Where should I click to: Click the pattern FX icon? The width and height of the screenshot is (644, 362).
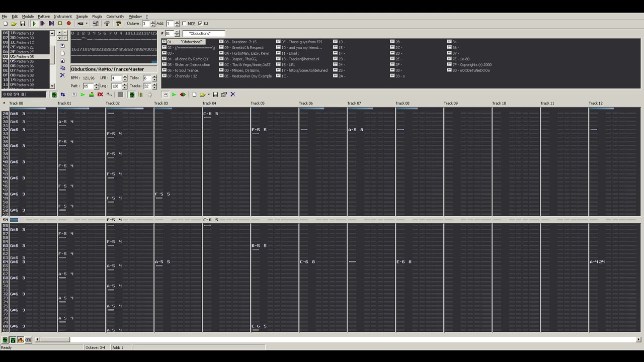[100, 95]
